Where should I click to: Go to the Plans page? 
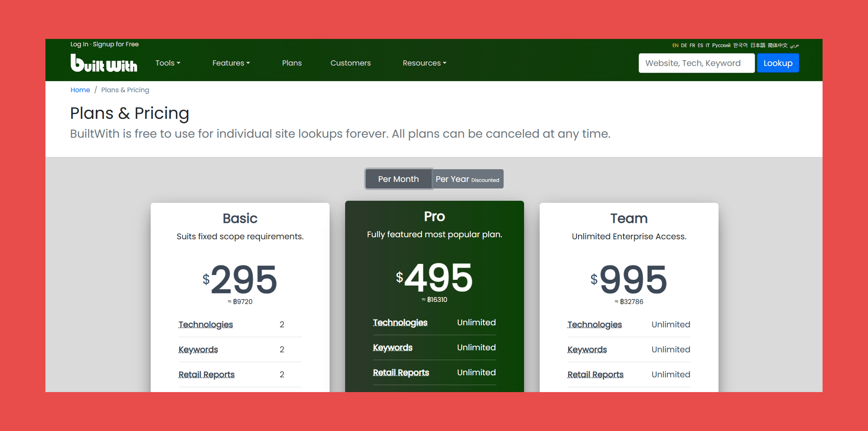pyautogui.click(x=292, y=63)
